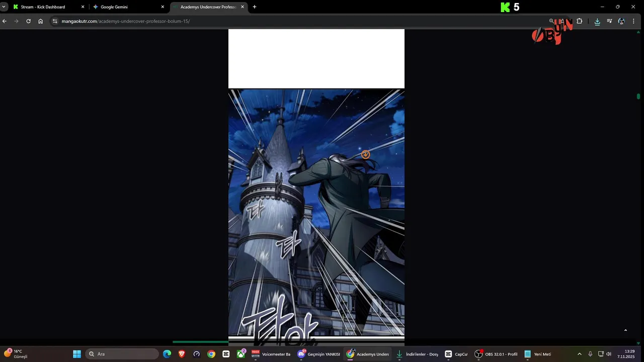Viewport: 644px width, 362px height.
Task: Launch Brave browser from taskbar
Action: 182,354
